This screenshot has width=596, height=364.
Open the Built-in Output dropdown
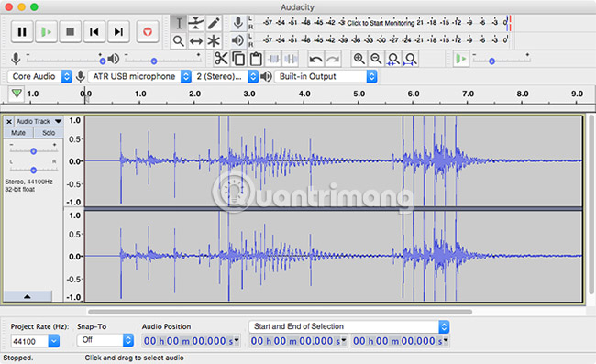(x=326, y=76)
